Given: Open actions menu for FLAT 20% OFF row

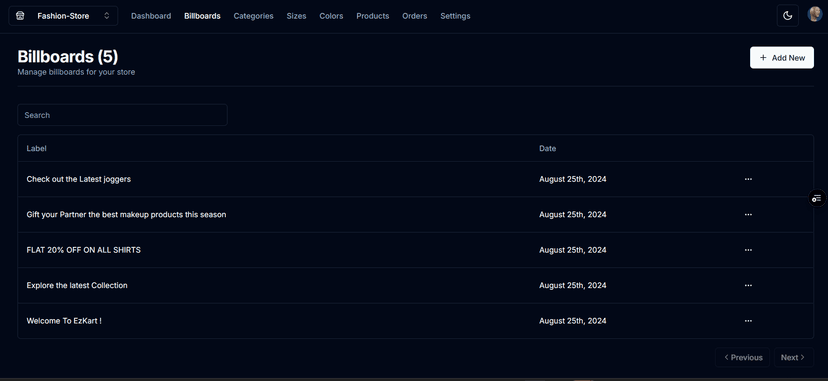Looking at the screenshot, I should [x=748, y=250].
